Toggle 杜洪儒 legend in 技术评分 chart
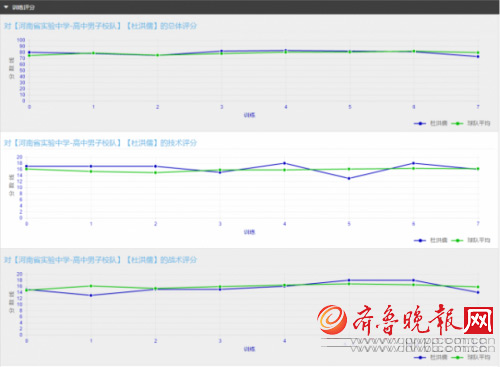Image resolution: width=500 pixels, height=367 pixels. (430, 240)
